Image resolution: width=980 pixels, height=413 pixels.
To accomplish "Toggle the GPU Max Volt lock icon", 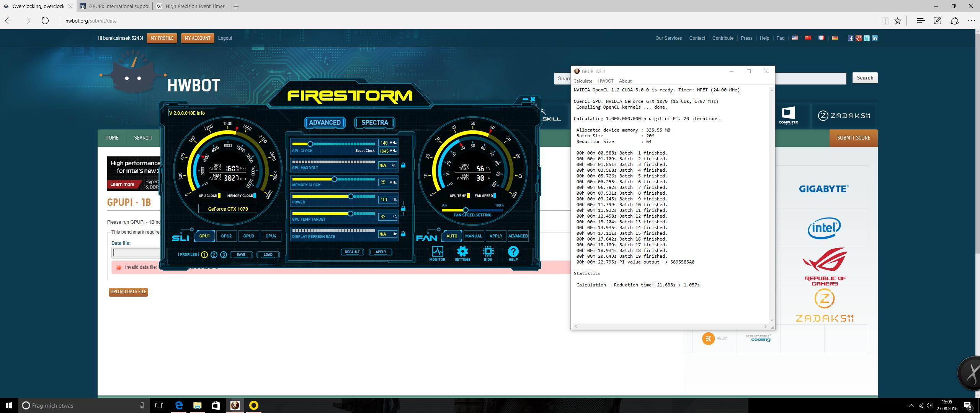I will (403, 165).
